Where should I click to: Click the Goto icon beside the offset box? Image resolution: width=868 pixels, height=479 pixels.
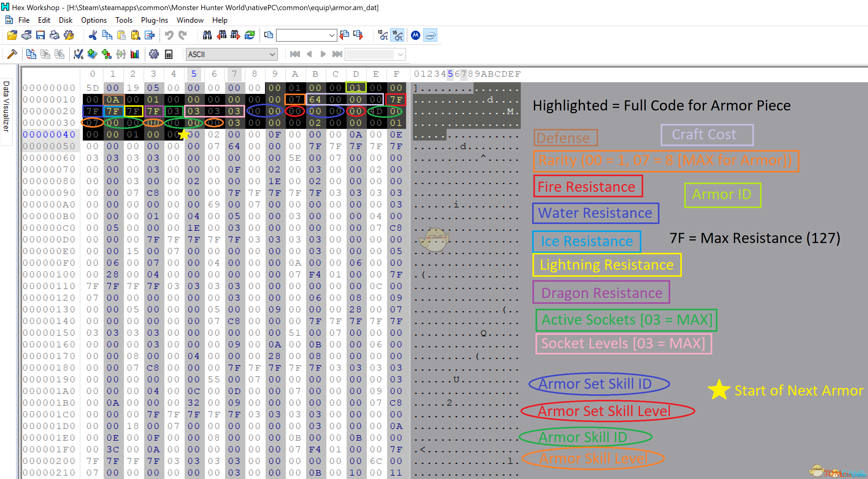269,35
